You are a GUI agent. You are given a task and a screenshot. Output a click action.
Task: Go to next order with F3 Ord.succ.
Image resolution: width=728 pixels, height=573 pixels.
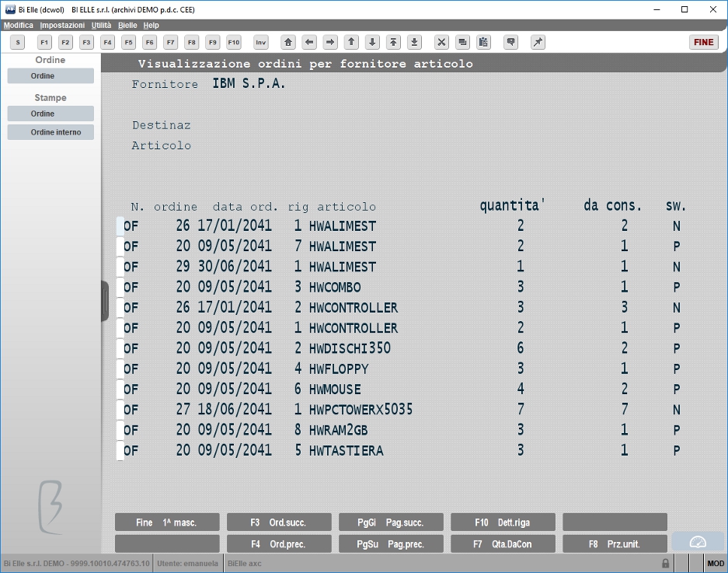279,522
